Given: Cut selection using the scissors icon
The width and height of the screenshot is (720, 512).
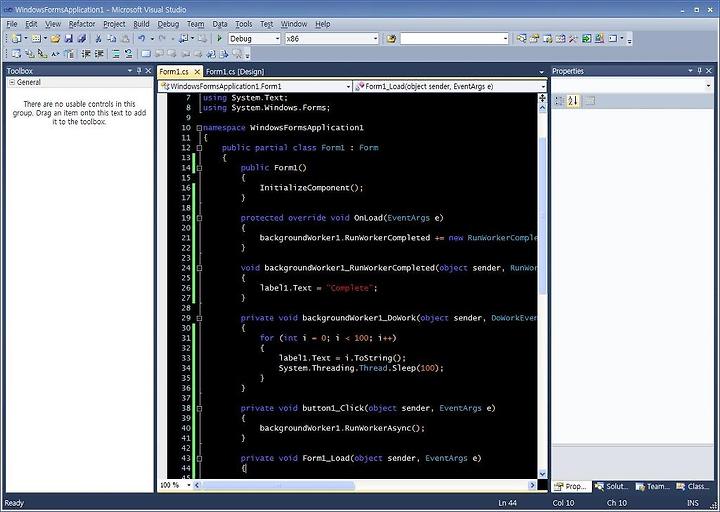Looking at the screenshot, I should click(98, 39).
